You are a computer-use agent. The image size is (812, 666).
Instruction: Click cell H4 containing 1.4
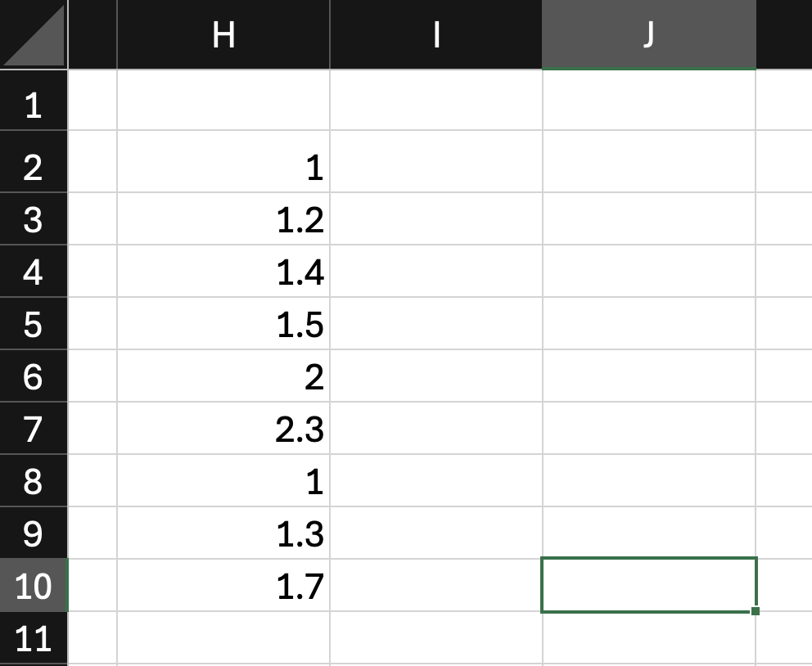click(223, 271)
